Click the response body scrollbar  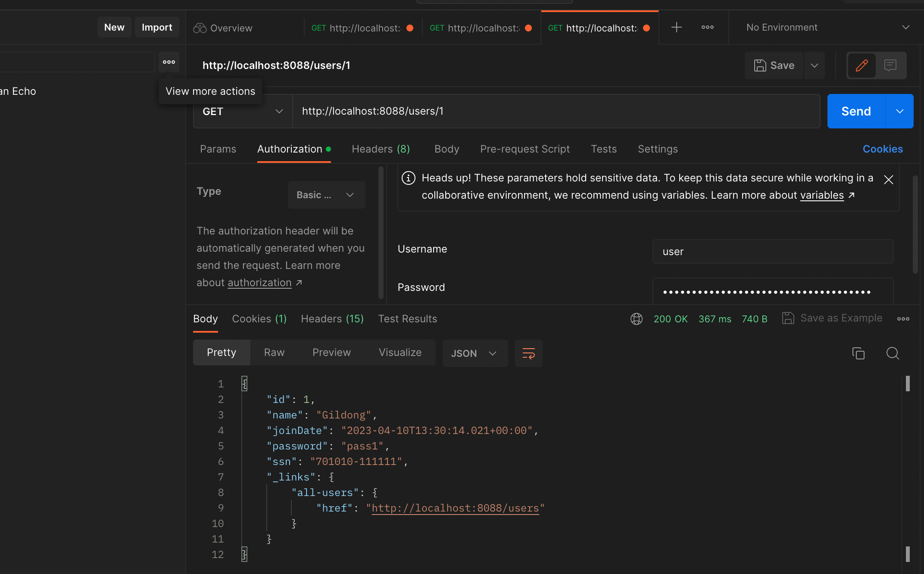click(x=908, y=469)
